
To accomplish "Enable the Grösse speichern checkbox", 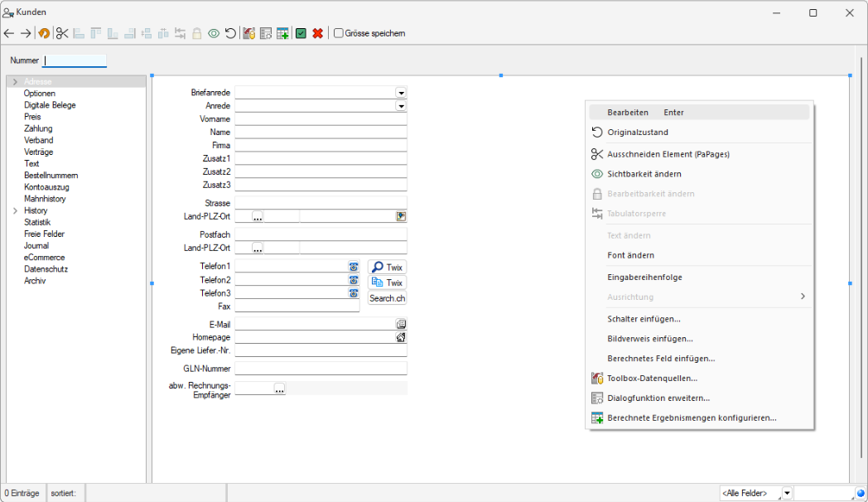I will [x=339, y=33].
